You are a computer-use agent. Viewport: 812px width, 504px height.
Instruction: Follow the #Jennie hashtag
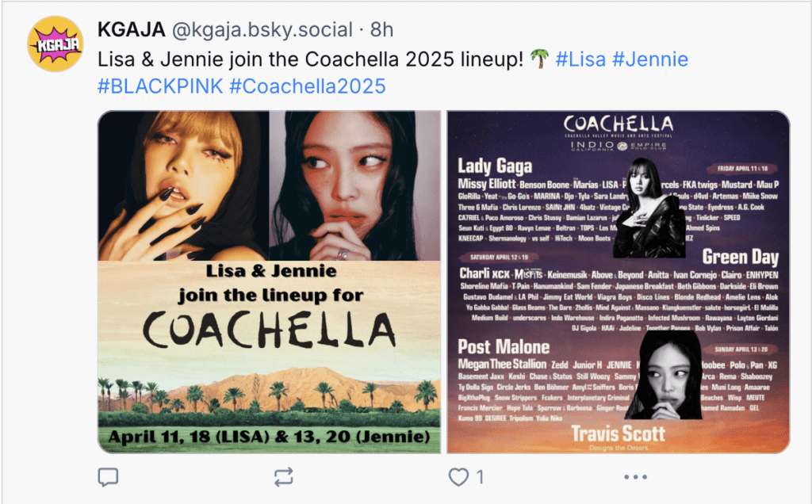coord(650,59)
